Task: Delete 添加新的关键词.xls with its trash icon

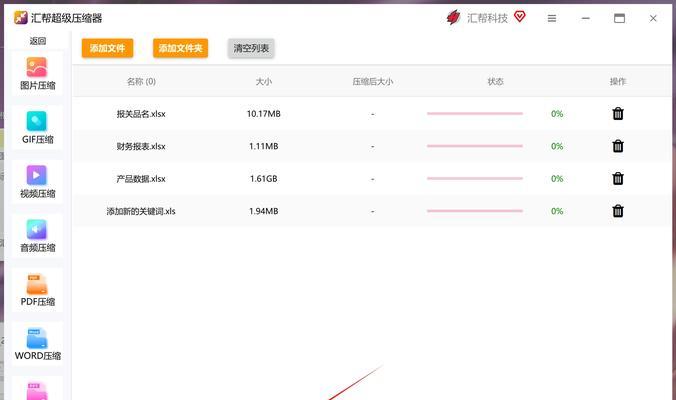Action: coord(618,211)
